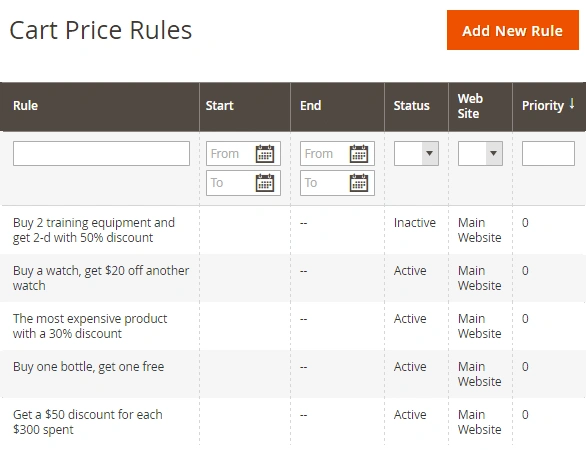This screenshot has width=586, height=450.
Task: Open the Status filter dropdown
Action: pyautogui.click(x=416, y=153)
